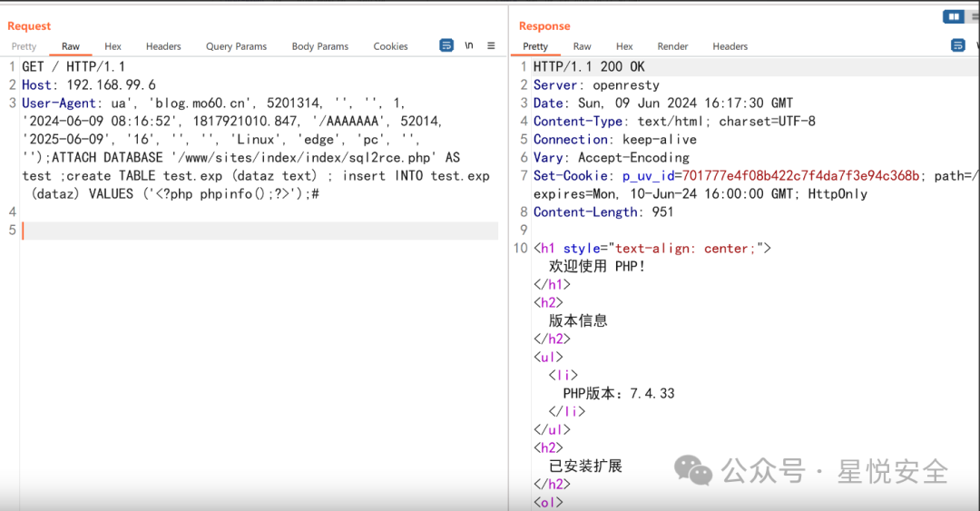This screenshot has width=980, height=511.
Task: Open Request Pretty tab
Action: tap(24, 46)
